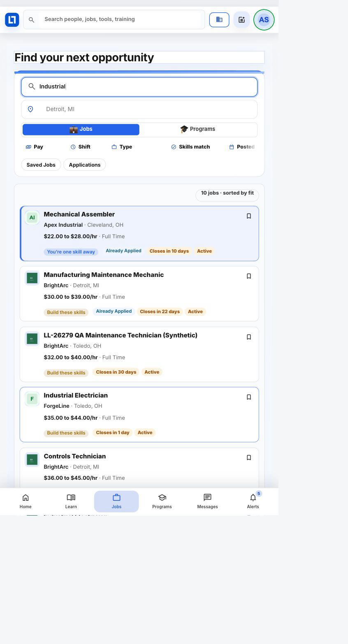Viewport: 348px width, 644px height.
Task: Open the AS profile avatar
Action: (264, 19)
